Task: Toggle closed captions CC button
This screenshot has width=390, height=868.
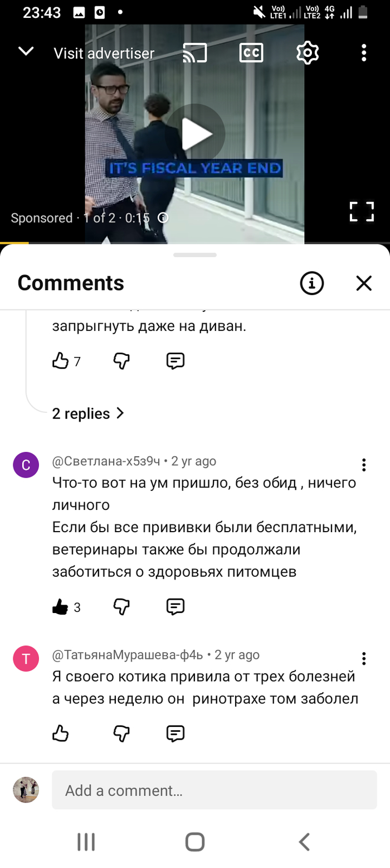Action: (251, 53)
